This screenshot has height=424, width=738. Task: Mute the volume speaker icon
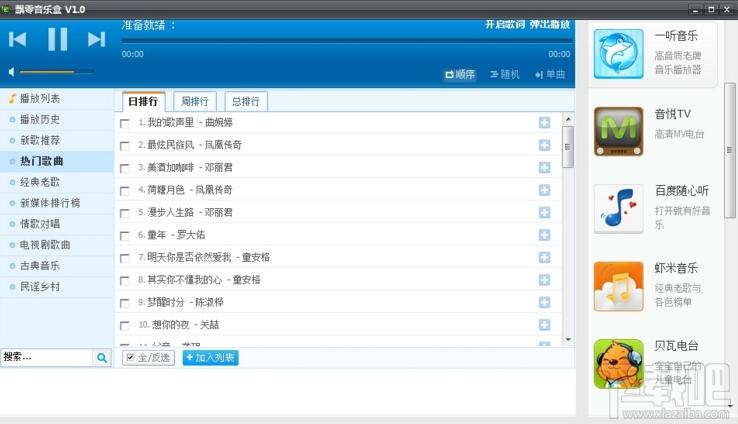11,72
